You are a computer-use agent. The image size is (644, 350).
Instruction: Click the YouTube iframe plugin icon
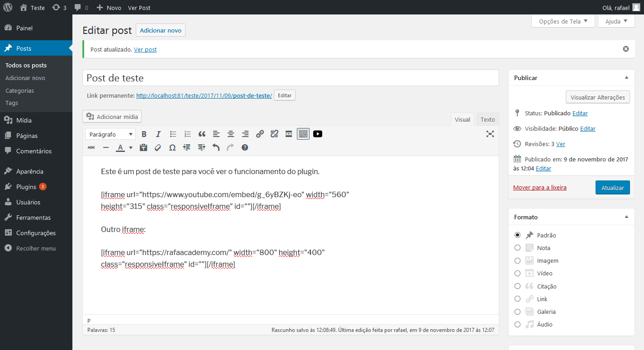point(318,134)
